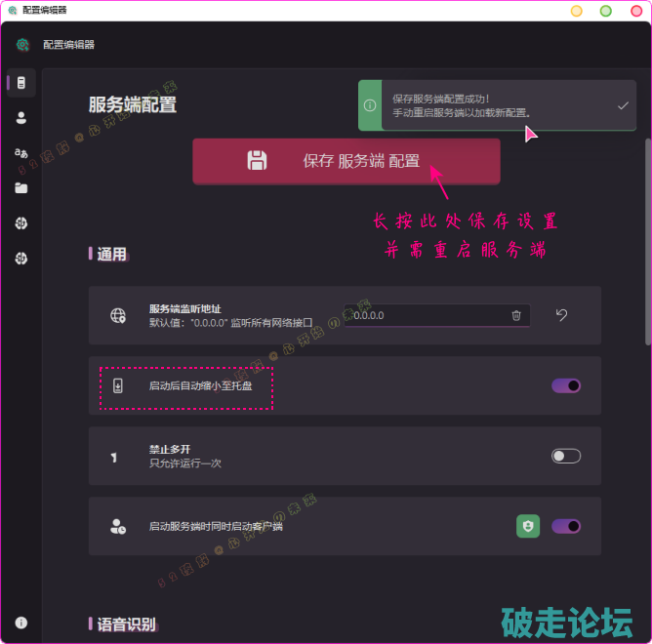Disable 启动后自动缩小至托盘 toggle
This screenshot has height=644, width=652.
click(x=566, y=385)
